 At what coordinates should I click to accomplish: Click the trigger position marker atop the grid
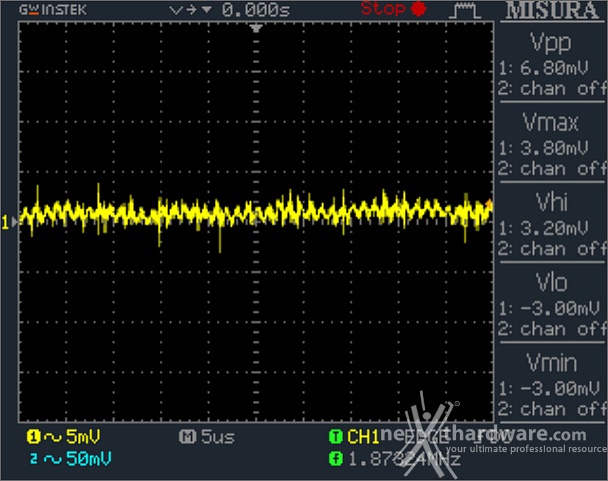[256, 28]
